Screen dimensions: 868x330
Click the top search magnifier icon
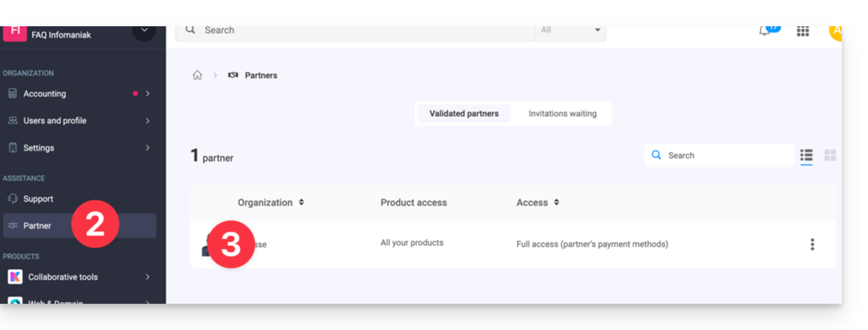click(x=191, y=29)
